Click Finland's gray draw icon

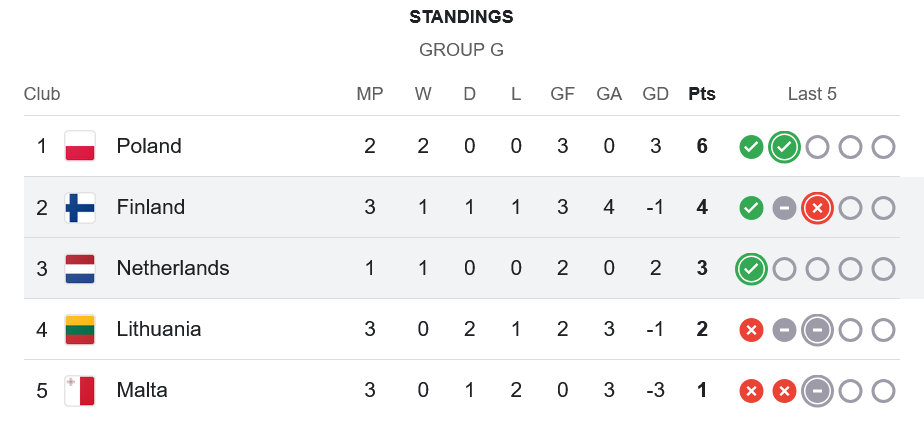(784, 208)
